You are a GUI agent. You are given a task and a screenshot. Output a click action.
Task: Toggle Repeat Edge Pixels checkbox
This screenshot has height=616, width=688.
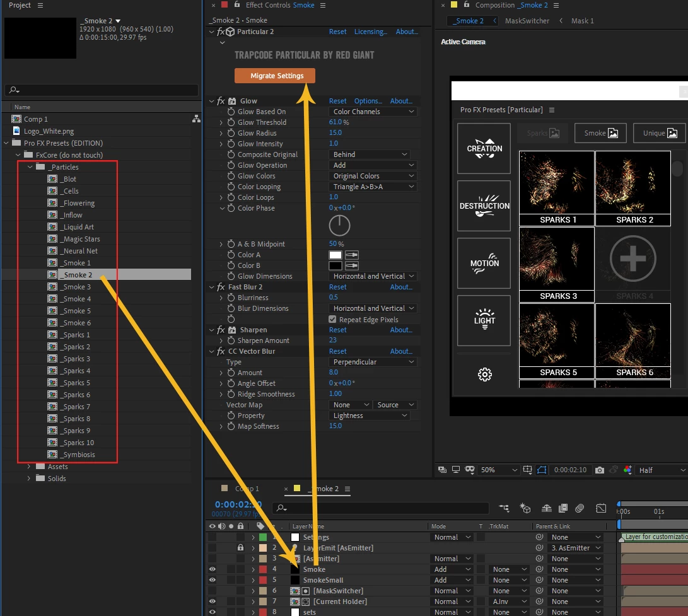(332, 320)
